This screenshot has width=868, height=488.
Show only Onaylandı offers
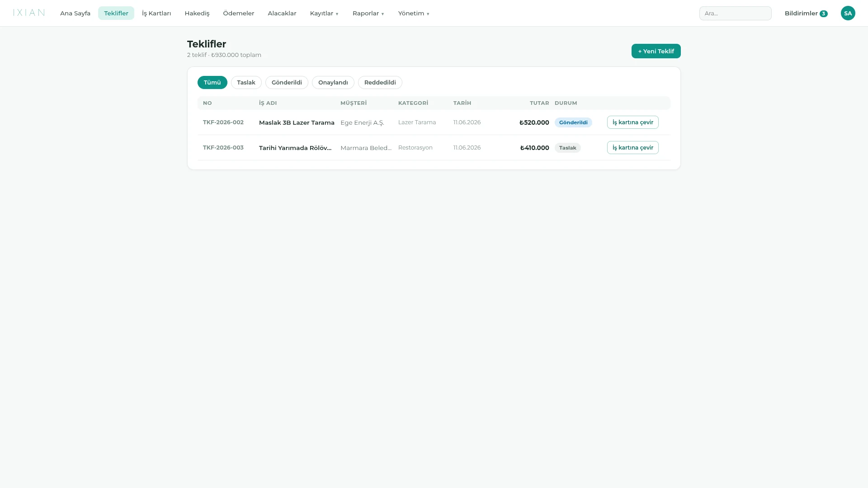pyautogui.click(x=333, y=82)
